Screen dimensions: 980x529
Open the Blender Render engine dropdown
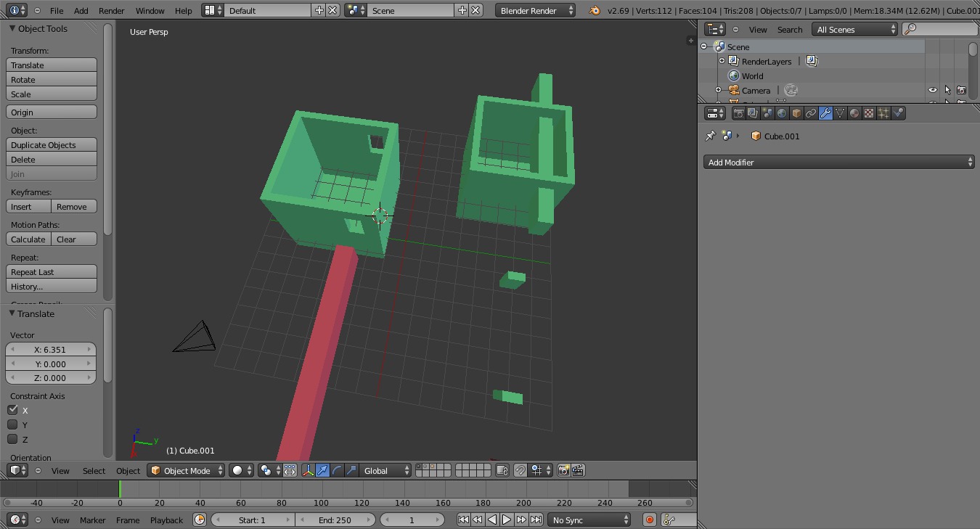click(536, 10)
